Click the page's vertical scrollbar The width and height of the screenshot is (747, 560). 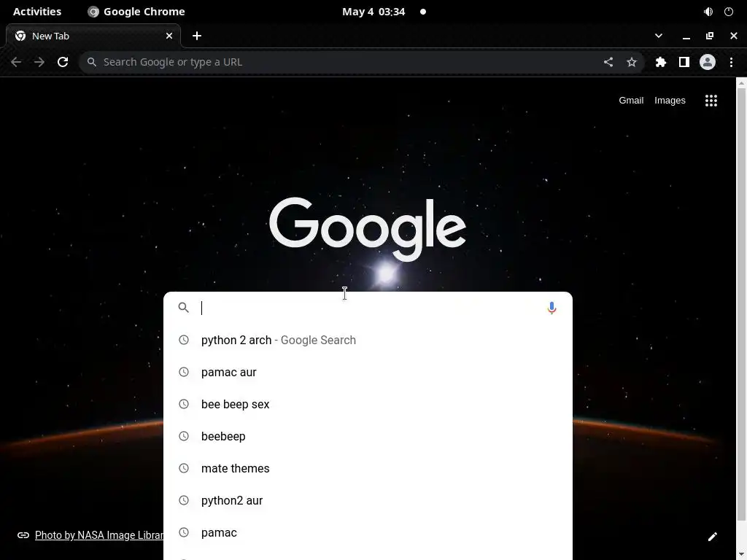pos(741,305)
